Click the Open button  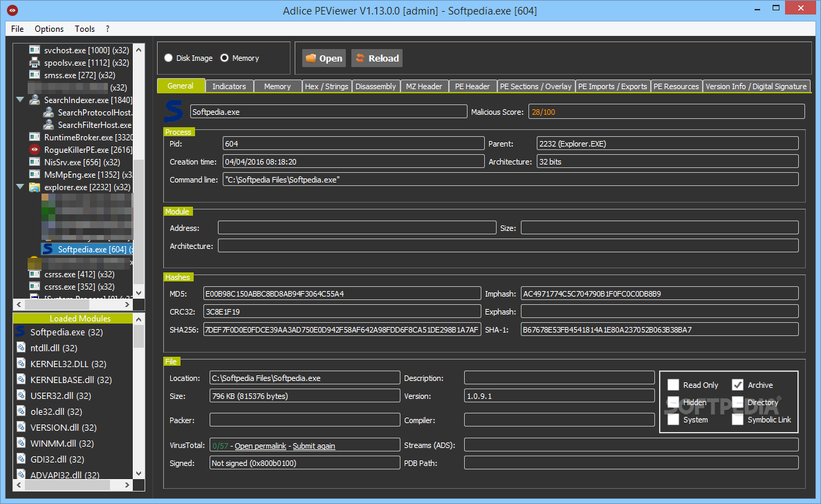pyautogui.click(x=324, y=58)
